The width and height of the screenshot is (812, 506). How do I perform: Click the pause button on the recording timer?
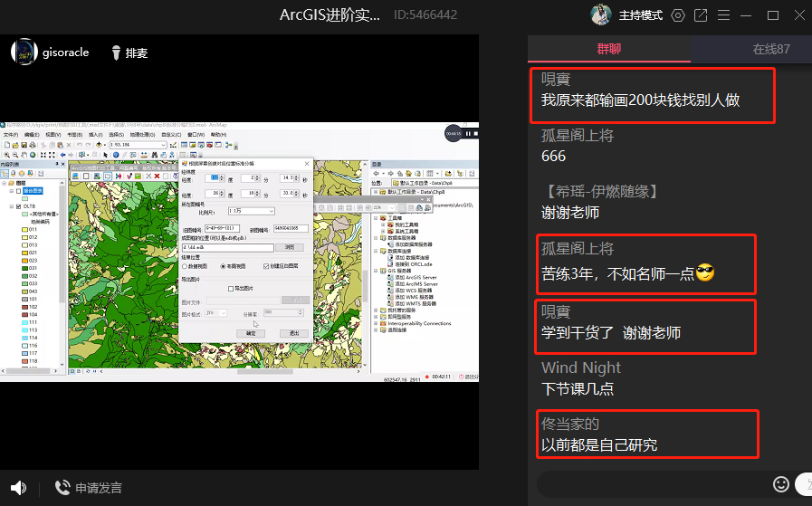coord(468,134)
